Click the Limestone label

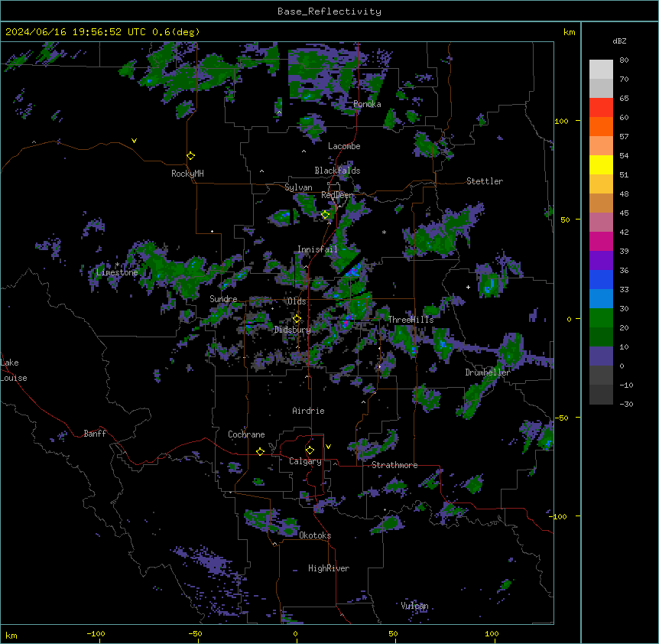[x=117, y=272]
